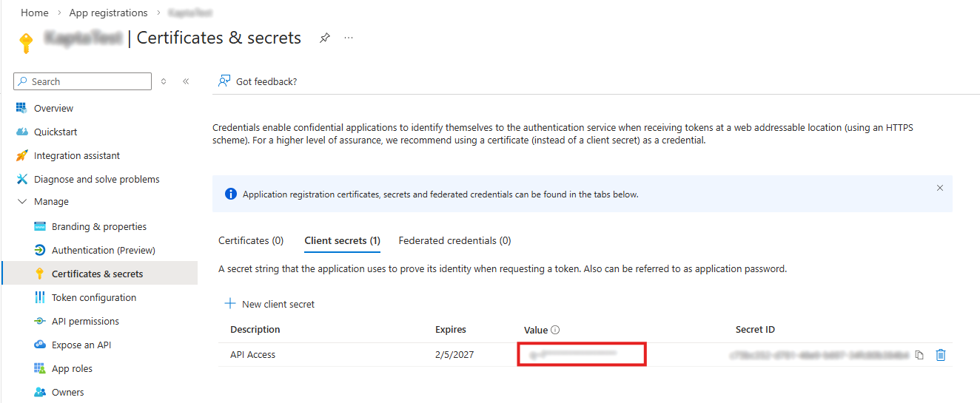Pin this Certificates & secrets page
The width and height of the screenshot is (980, 403).
click(324, 38)
